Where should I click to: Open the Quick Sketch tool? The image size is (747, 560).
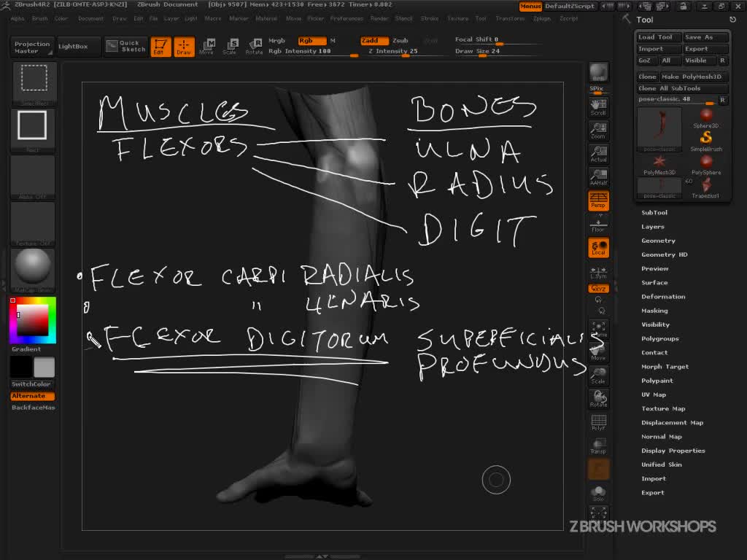tap(125, 46)
